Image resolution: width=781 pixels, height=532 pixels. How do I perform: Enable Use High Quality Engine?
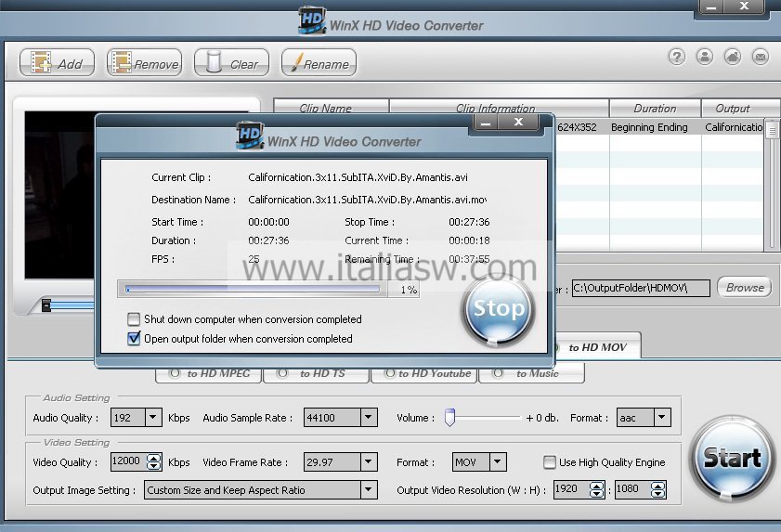coord(550,462)
